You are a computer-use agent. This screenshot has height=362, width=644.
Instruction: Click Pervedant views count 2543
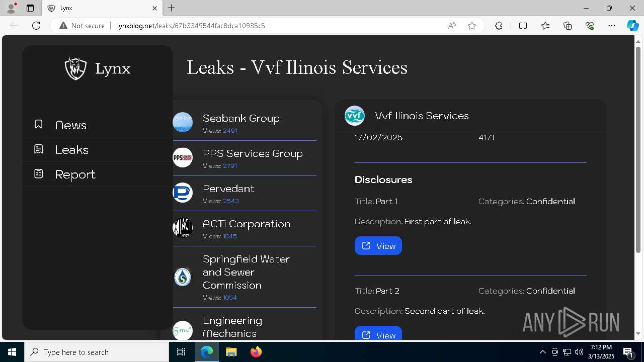(x=231, y=201)
